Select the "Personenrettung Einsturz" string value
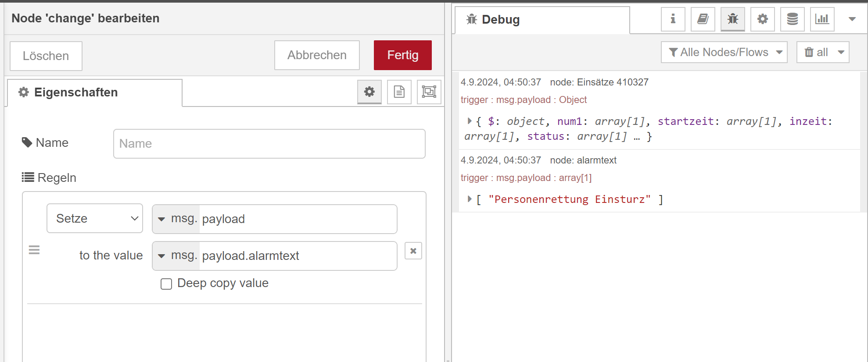The width and height of the screenshot is (868, 362). tap(569, 199)
